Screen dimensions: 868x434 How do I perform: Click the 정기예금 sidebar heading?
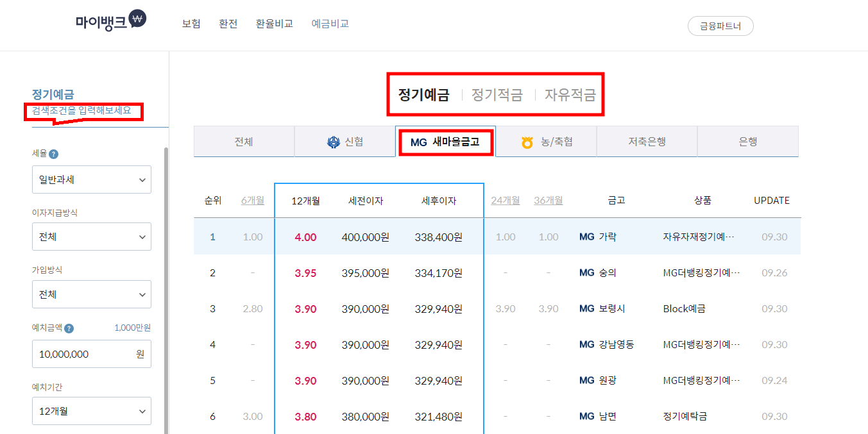[53, 95]
